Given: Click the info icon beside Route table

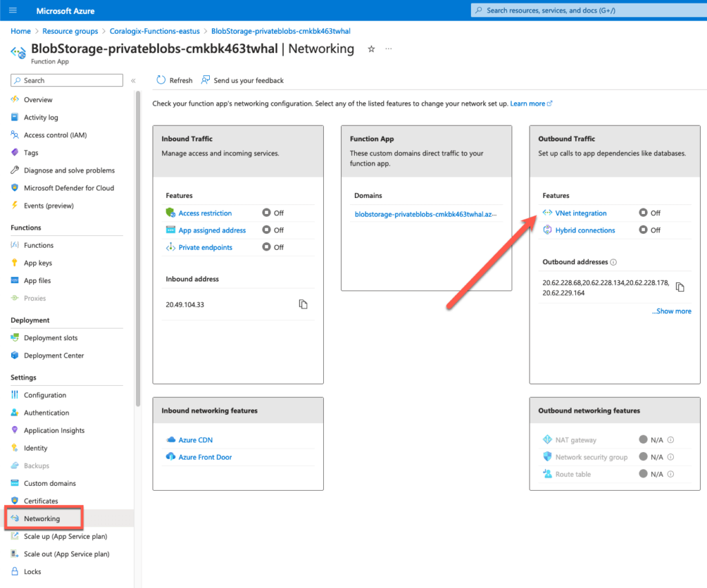Looking at the screenshot, I should pos(670,474).
